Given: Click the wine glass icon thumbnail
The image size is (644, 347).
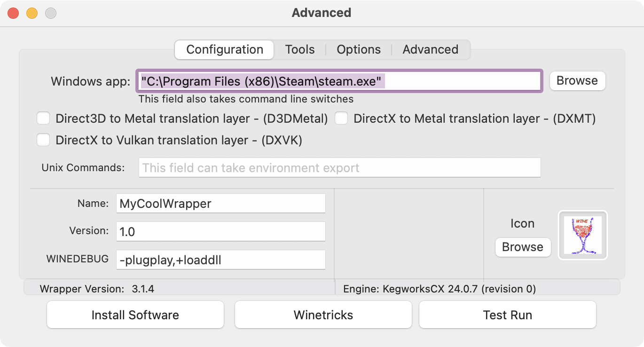Looking at the screenshot, I should pyautogui.click(x=582, y=235).
